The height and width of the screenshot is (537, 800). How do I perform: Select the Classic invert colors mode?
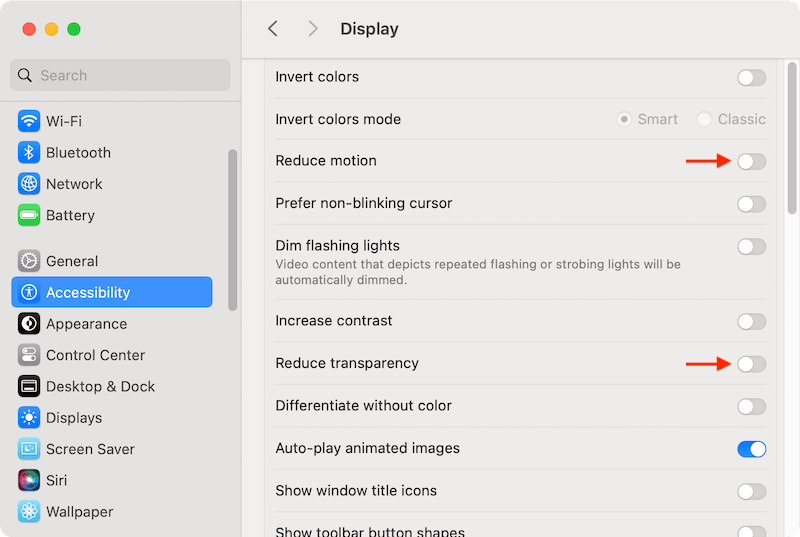705,119
